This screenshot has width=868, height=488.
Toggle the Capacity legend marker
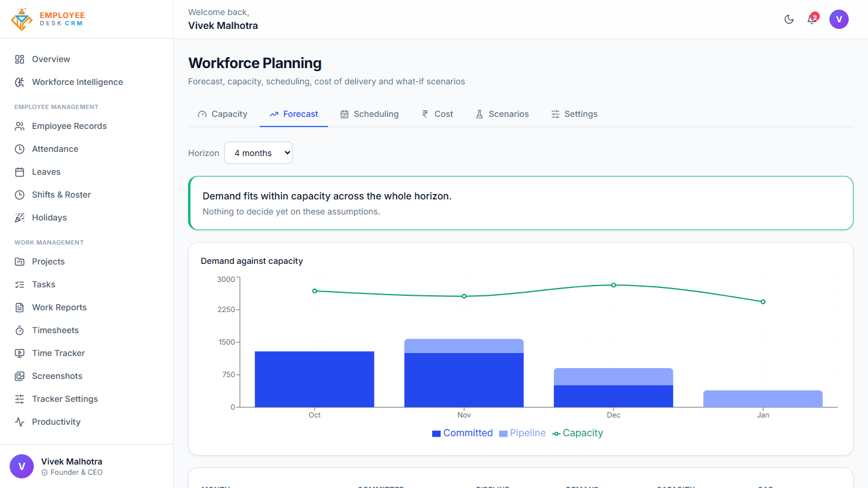pos(556,433)
